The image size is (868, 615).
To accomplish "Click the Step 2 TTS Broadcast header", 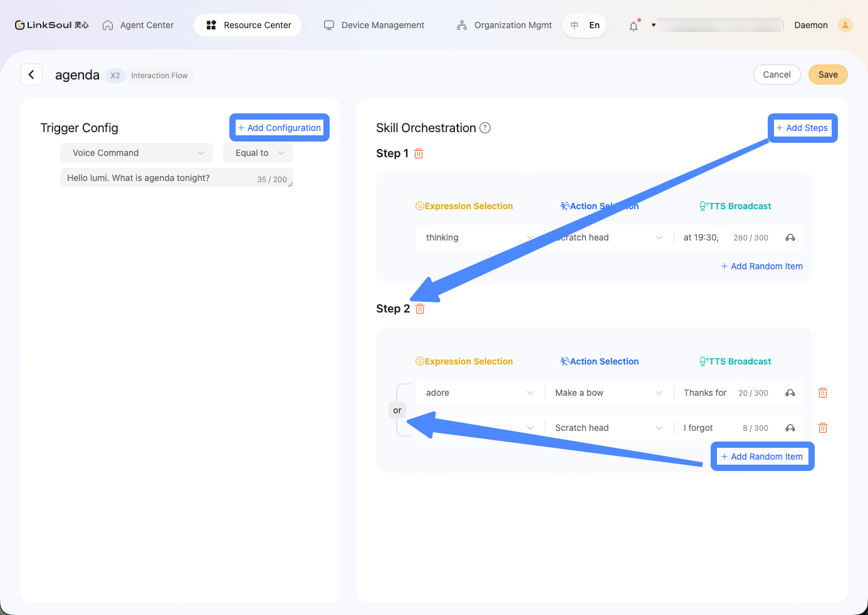I will [x=735, y=361].
